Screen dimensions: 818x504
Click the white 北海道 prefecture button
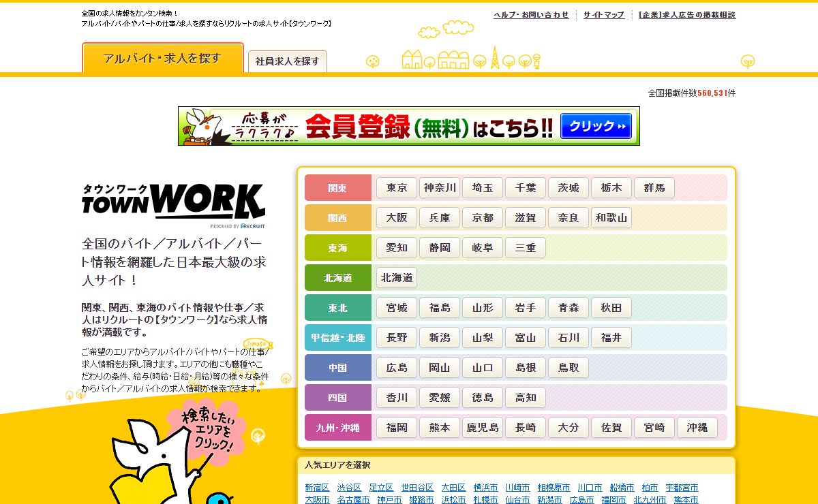pos(397,278)
